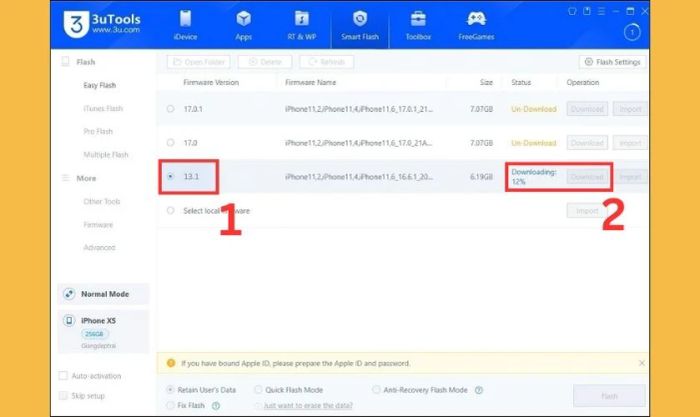Click the skin shirt icon in title bar

tap(572, 11)
